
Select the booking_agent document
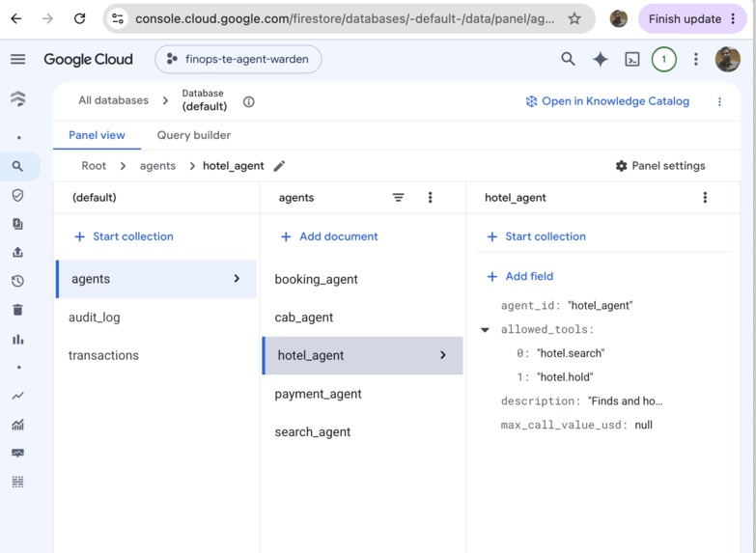click(x=317, y=280)
